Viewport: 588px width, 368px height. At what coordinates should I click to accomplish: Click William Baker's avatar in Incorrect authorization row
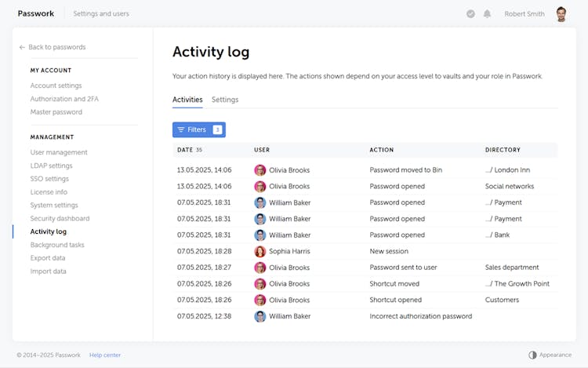(260, 316)
